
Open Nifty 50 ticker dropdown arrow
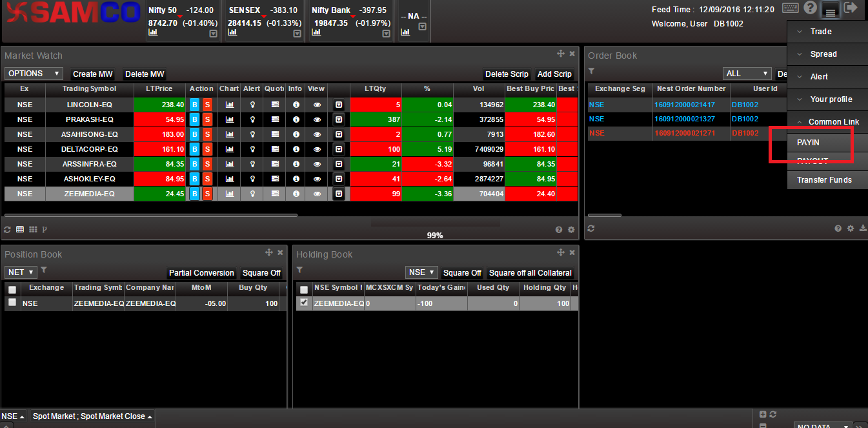[214, 34]
